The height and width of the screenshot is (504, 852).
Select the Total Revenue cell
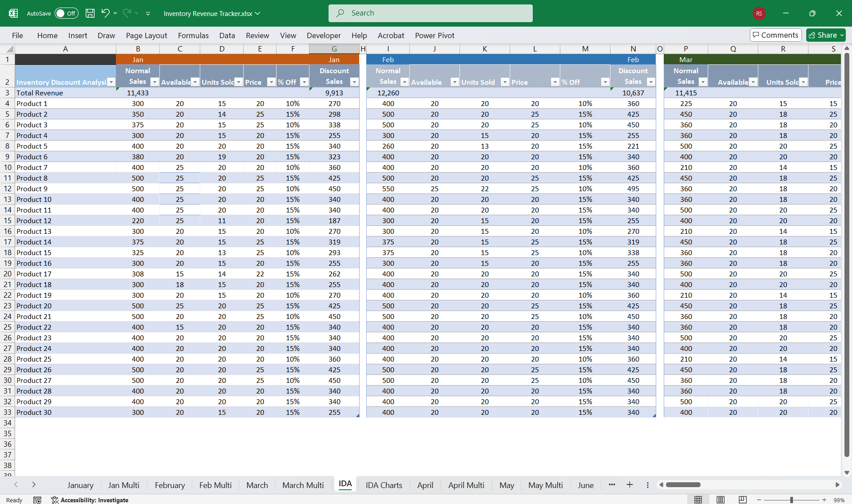pyautogui.click(x=65, y=93)
